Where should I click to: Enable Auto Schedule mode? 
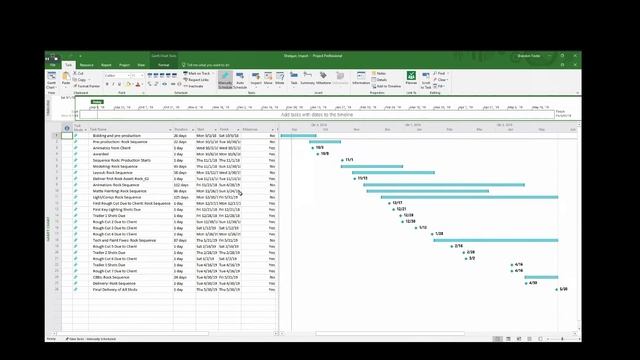pyautogui.click(x=240, y=80)
